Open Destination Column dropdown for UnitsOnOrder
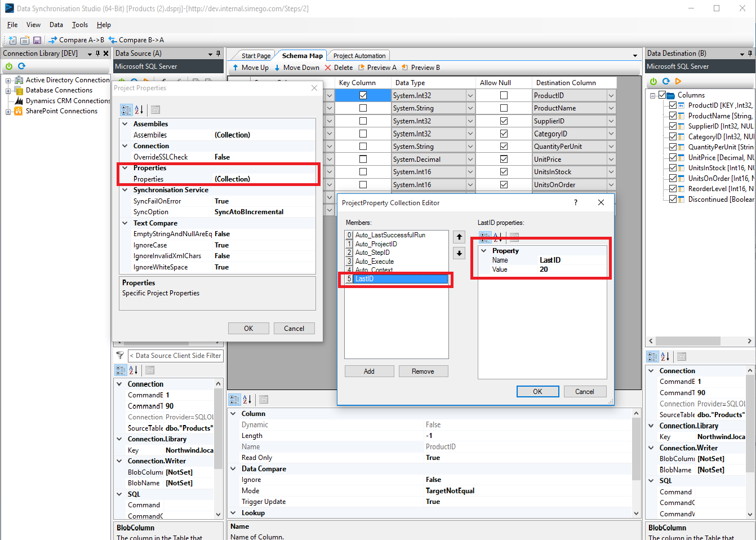The height and width of the screenshot is (540, 756). [611, 185]
